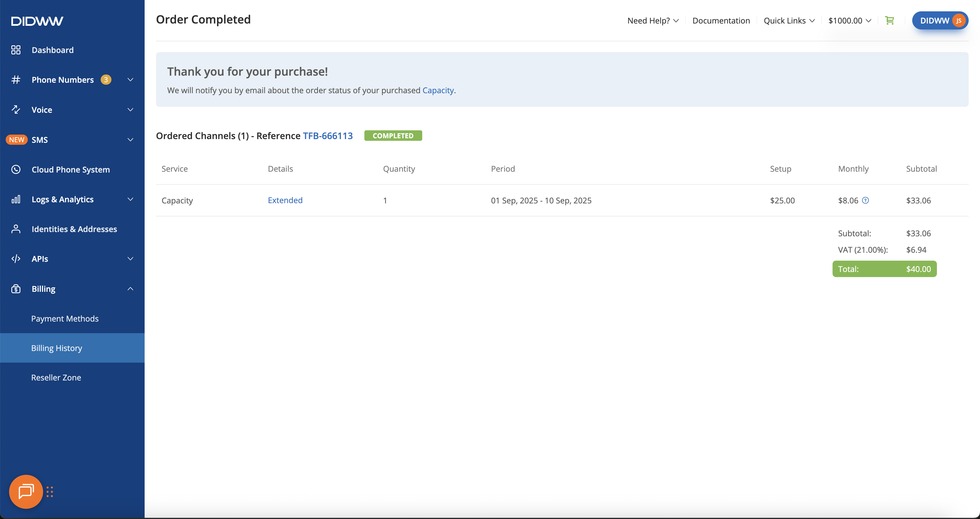Viewport: 980px width, 519px height.
Task: Open order reference TFB-666113 link
Action: [x=328, y=136]
